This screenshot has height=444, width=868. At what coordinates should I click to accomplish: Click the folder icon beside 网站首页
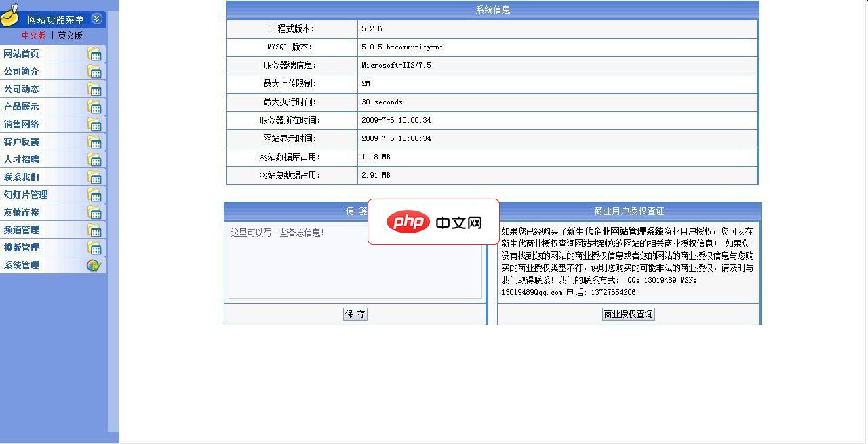[94, 54]
